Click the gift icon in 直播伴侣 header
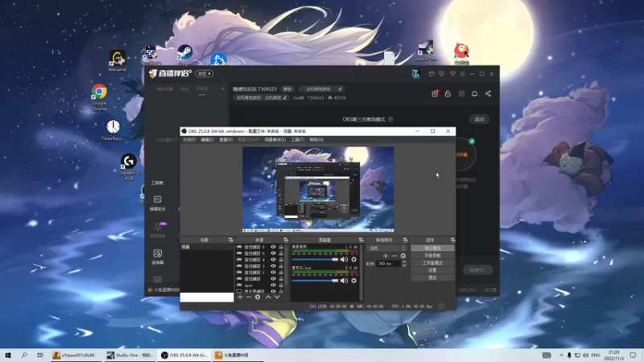 pos(435,93)
